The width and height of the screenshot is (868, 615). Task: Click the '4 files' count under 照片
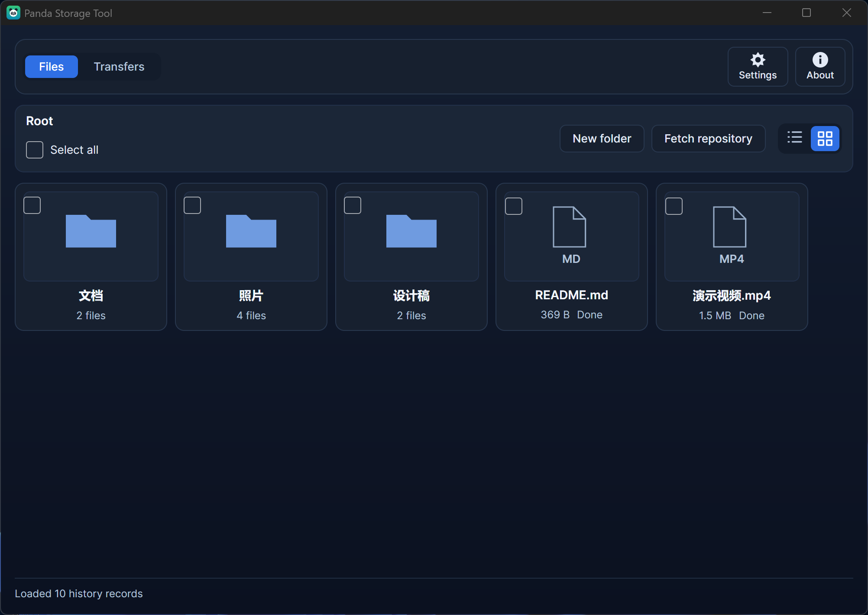pos(251,316)
